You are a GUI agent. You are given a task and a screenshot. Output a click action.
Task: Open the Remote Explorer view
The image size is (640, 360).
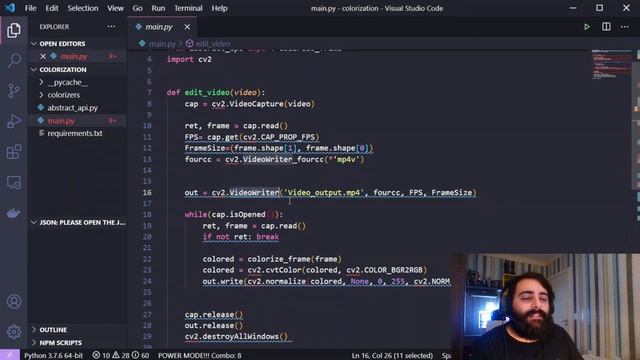click(x=14, y=182)
